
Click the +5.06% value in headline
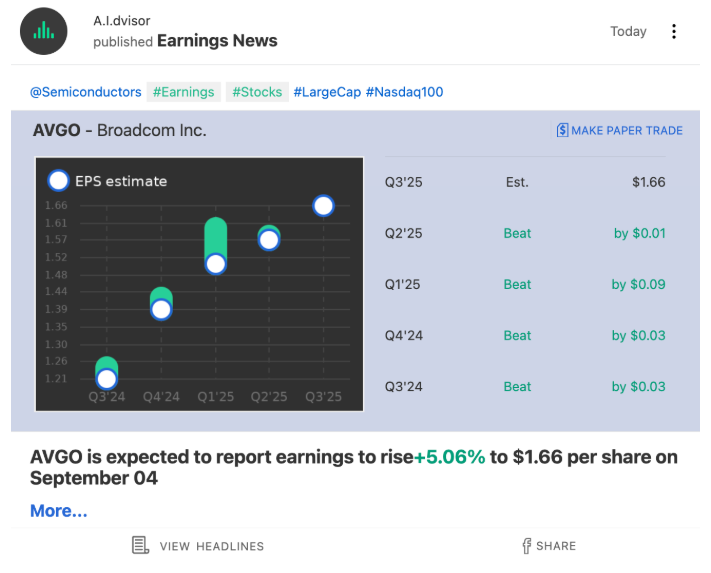449,457
